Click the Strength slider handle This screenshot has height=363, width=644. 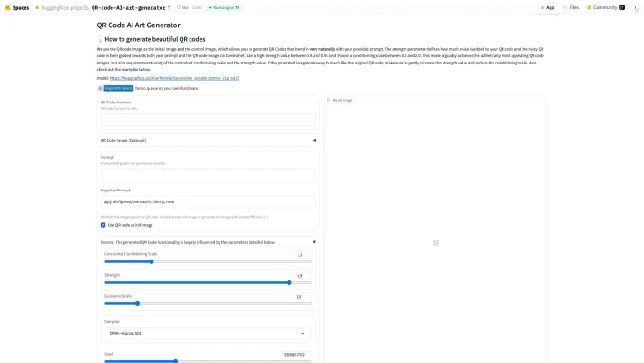click(x=289, y=282)
